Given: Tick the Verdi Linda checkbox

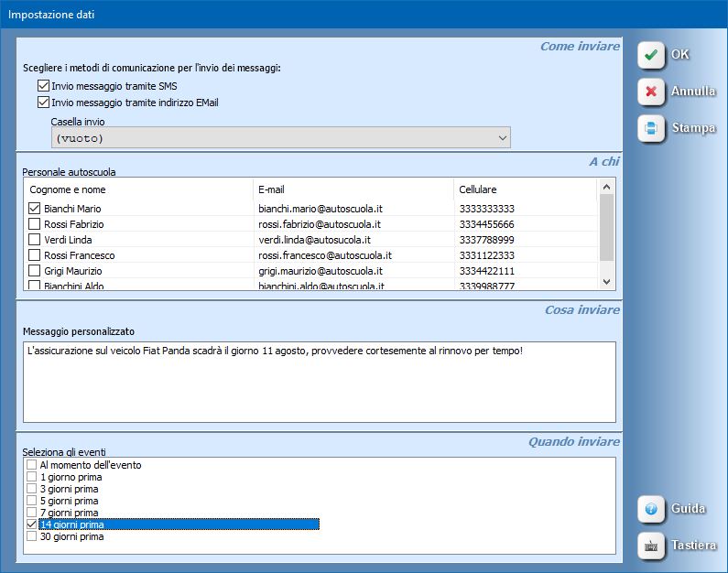Looking at the screenshot, I should (35, 240).
